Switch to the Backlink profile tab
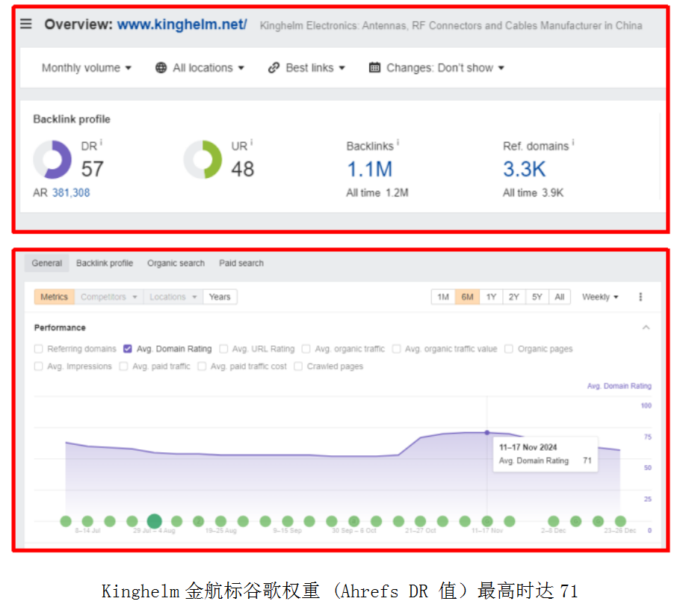686x616 pixels. pyautogui.click(x=105, y=263)
